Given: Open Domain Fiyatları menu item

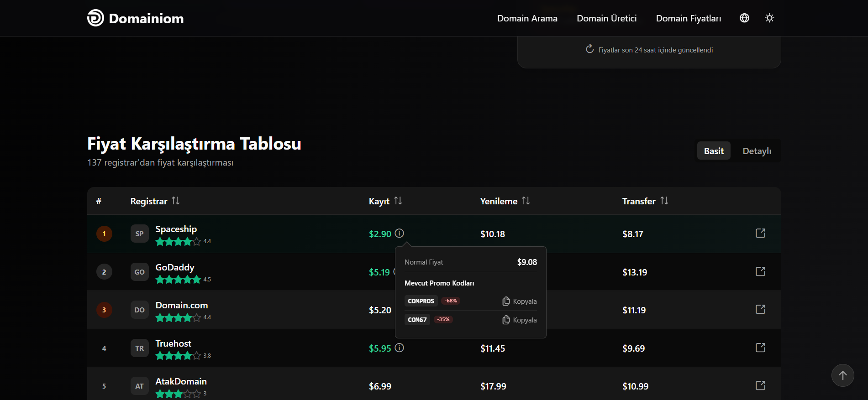Looking at the screenshot, I should pos(689,18).
